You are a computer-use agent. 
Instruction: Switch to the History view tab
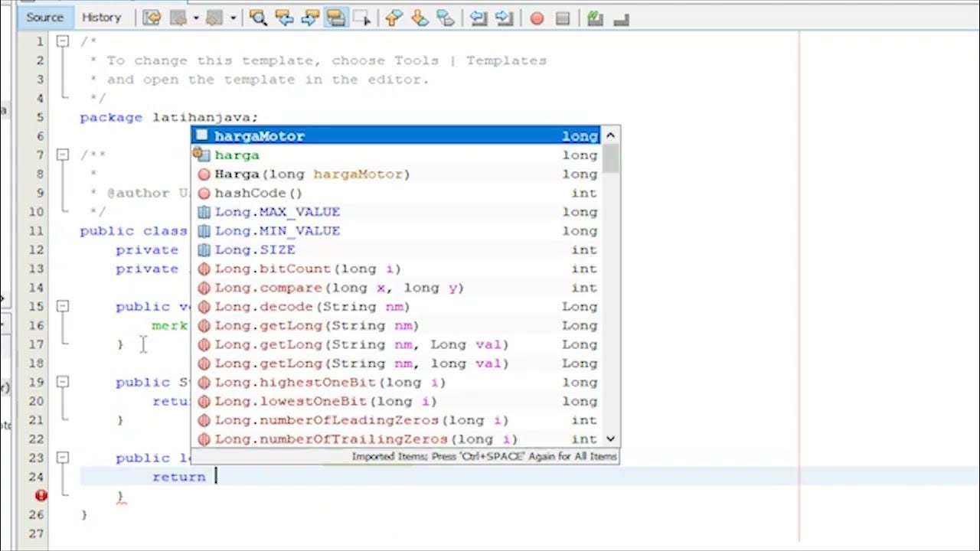click(x=101, y=17)
